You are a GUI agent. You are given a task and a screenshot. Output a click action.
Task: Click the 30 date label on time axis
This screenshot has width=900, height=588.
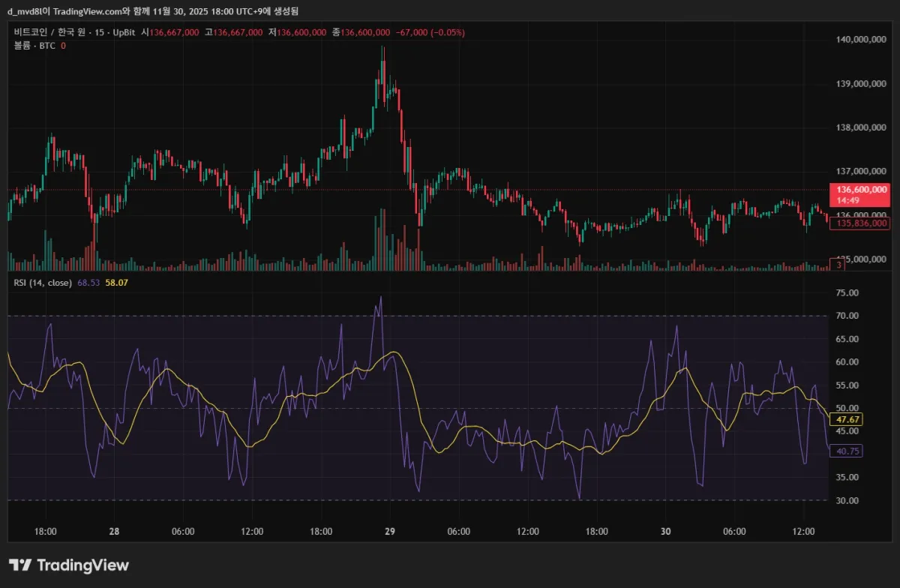click(x=665, y=530)
